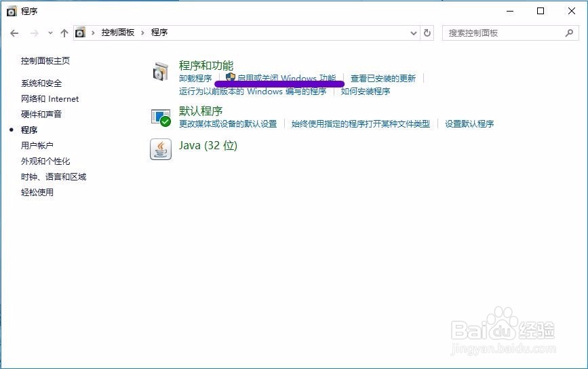Click the Java coffee cup icon
The image size is (588, 369).
[x=161, y=149]
